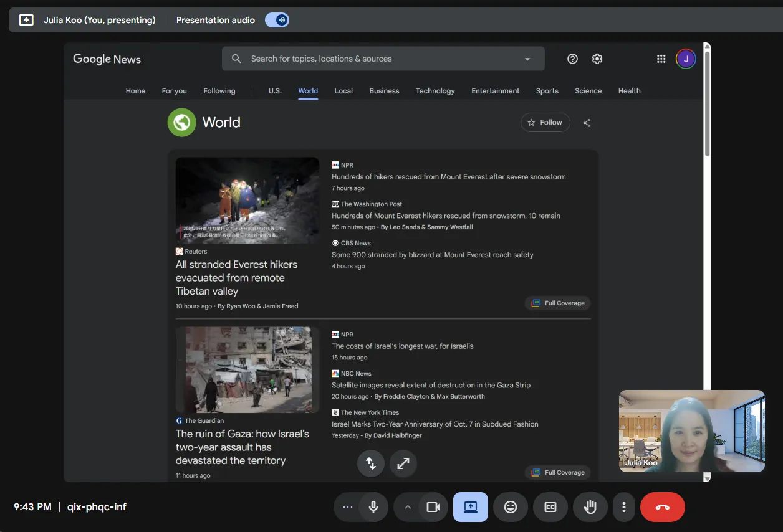Switch to the Business tab
Screen dimensions: 783x532
pos(384,91)
